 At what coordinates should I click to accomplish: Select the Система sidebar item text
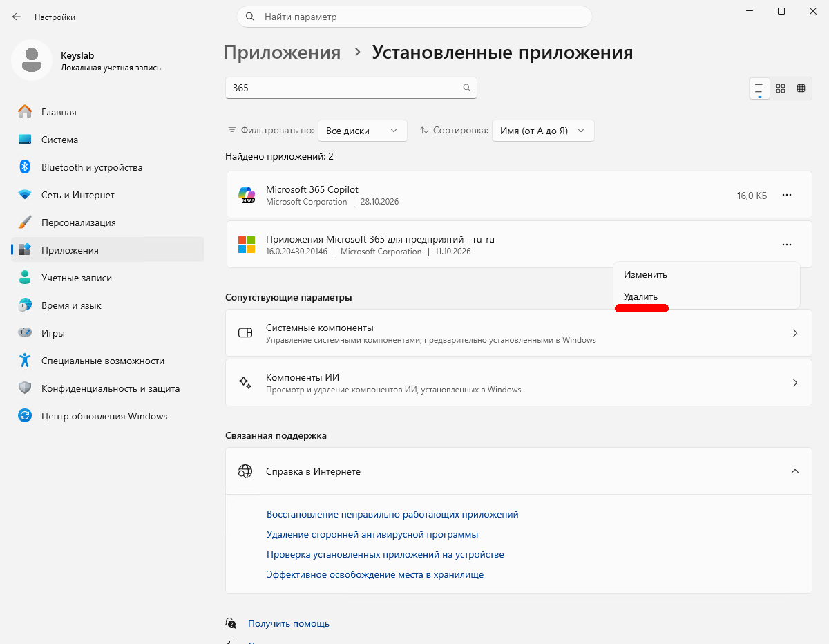tap(59, 140)
